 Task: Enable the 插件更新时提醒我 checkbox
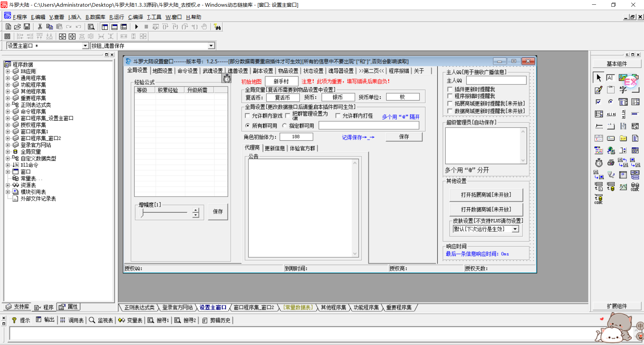(450, 89)
